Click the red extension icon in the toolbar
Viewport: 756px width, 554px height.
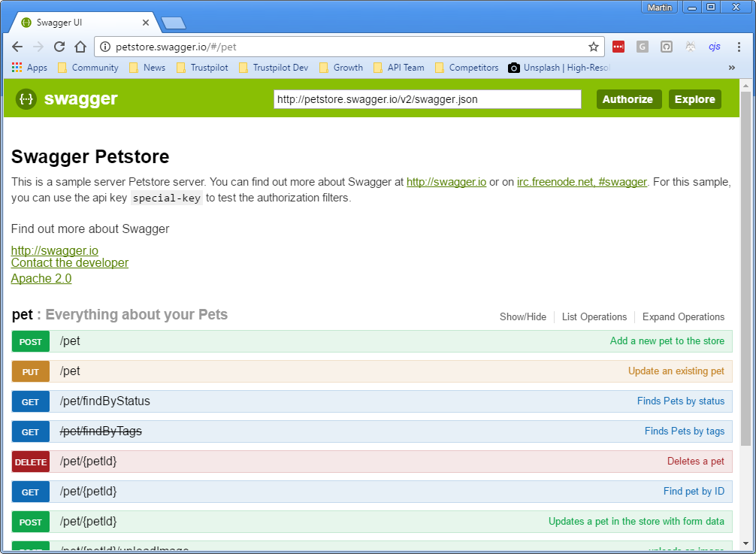pyautogui.click(x=618, y=47)
